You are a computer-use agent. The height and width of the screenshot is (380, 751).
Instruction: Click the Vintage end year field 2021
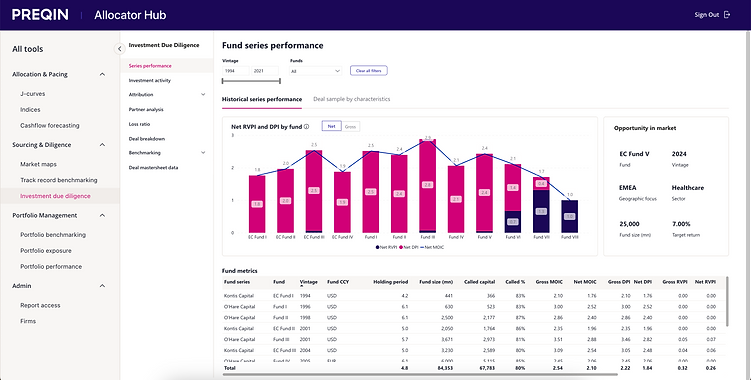point(265,71)
